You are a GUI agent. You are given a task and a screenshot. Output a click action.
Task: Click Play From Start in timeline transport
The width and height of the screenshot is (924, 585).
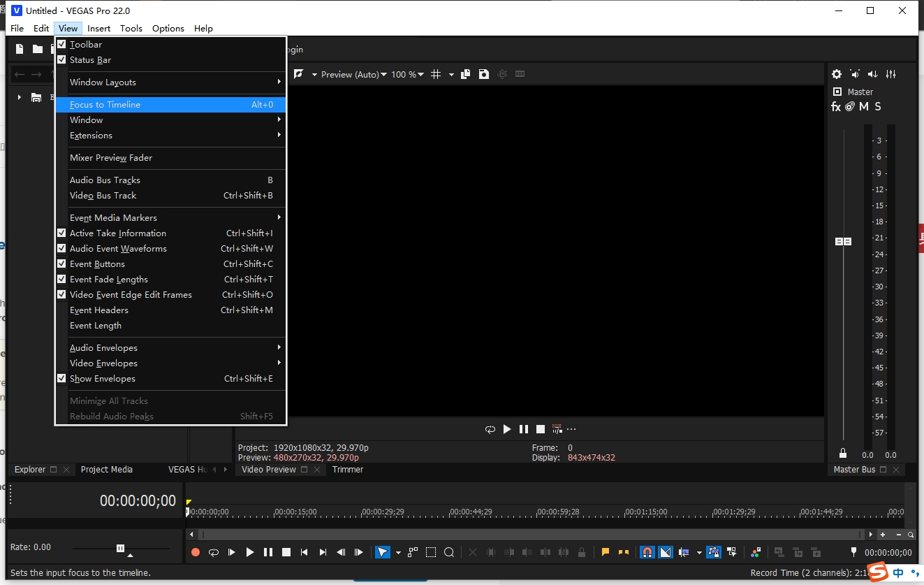[x=232, y=552]
